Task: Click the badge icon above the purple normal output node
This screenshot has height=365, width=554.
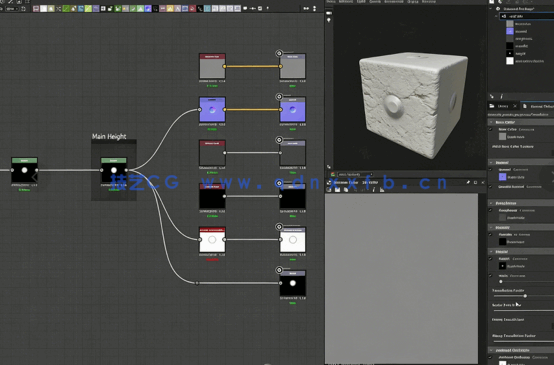Action: 279,97
